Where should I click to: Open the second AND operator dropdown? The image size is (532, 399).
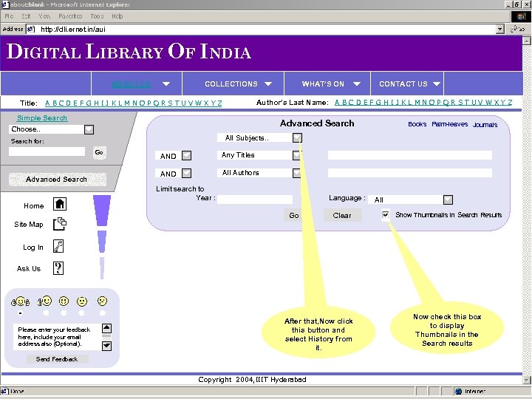[187, 174]
